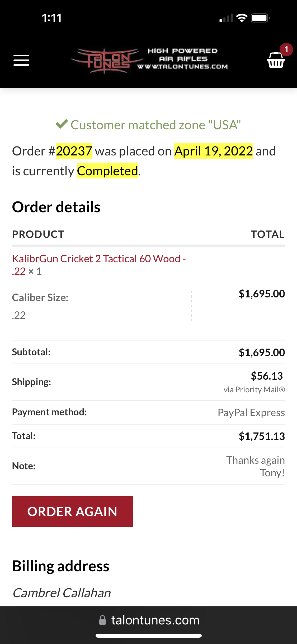
Task: Open the hamburger navigation menu
Action: [21, 60]
